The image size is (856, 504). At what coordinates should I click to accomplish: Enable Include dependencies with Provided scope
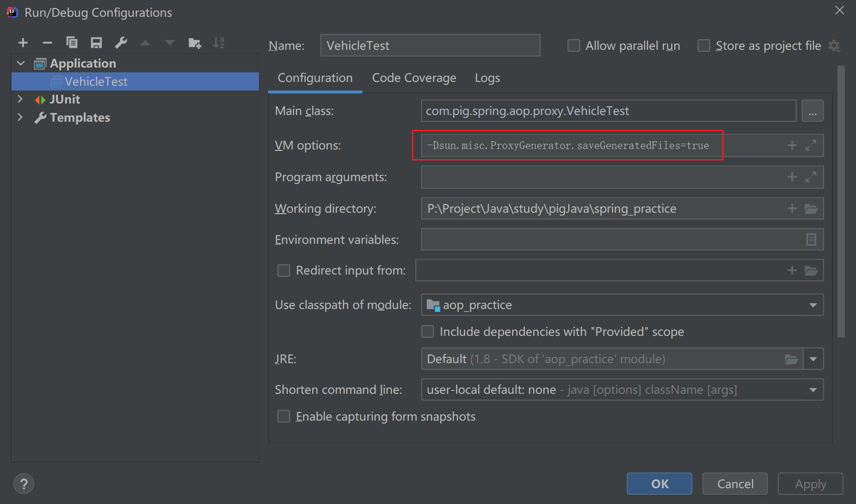[x=427, y=332]
